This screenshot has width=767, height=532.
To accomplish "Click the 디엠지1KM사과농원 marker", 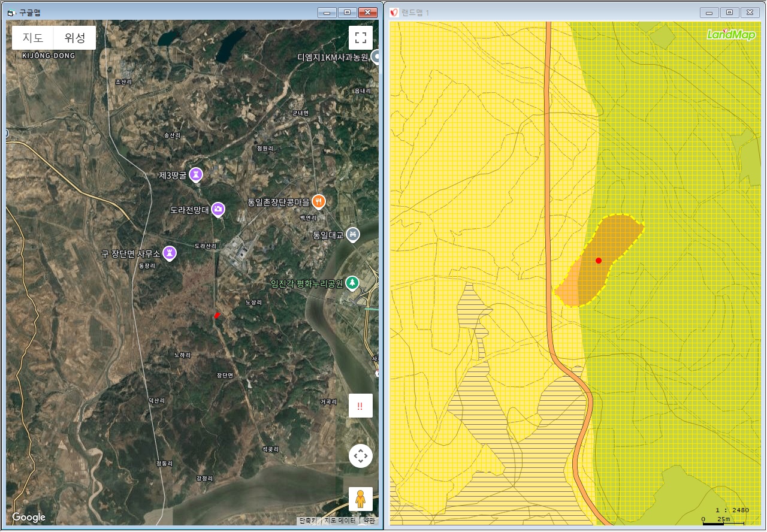I will tap(377, 57).
